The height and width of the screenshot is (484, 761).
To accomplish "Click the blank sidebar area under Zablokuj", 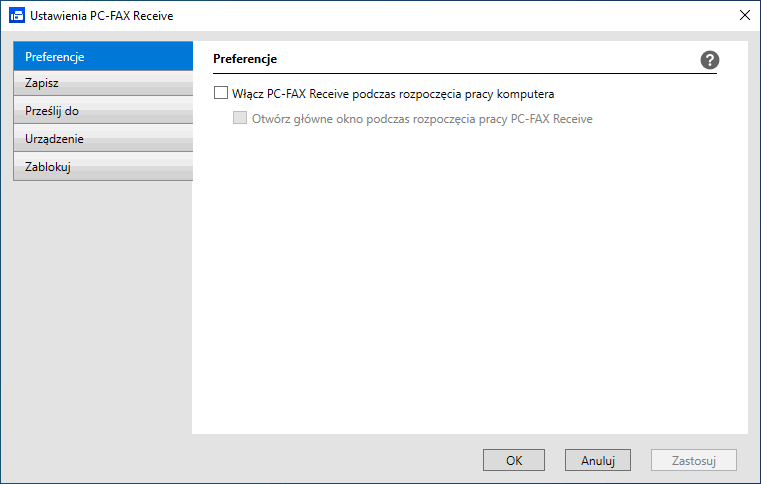I will pyautogui.click(x=102, y=300).
